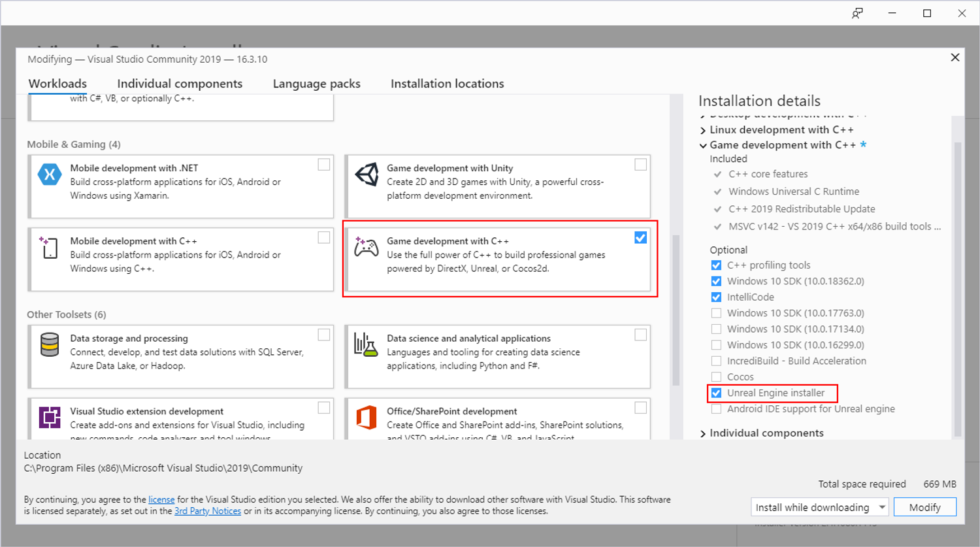Click the Modify button
The height and width of the screenshot is (547, 980).
click(924, 507)
